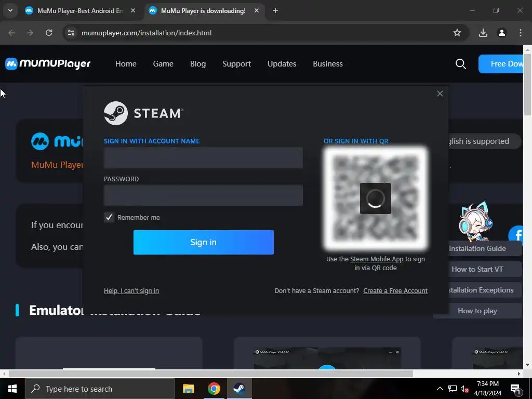
Task: Click the Steam logo in sign-in dialog
Action: (144, 113)
